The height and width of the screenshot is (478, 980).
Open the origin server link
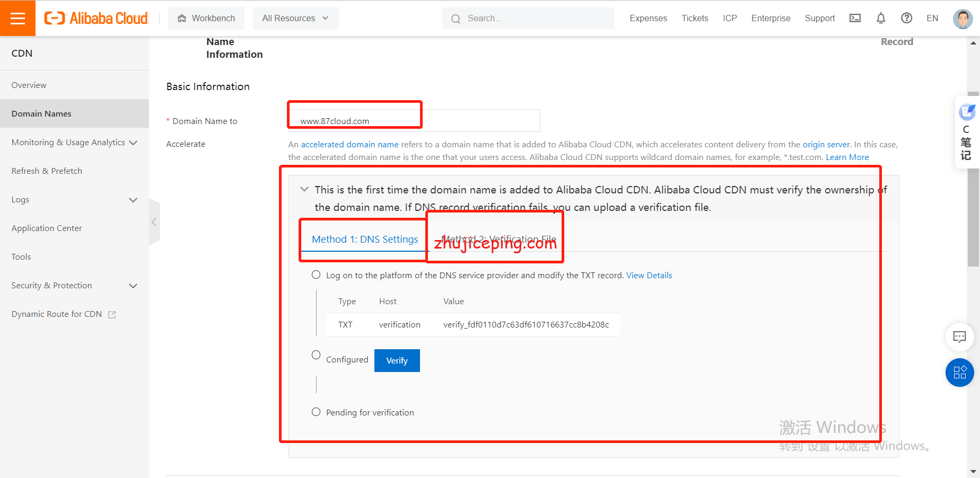[x=826, y=145]
